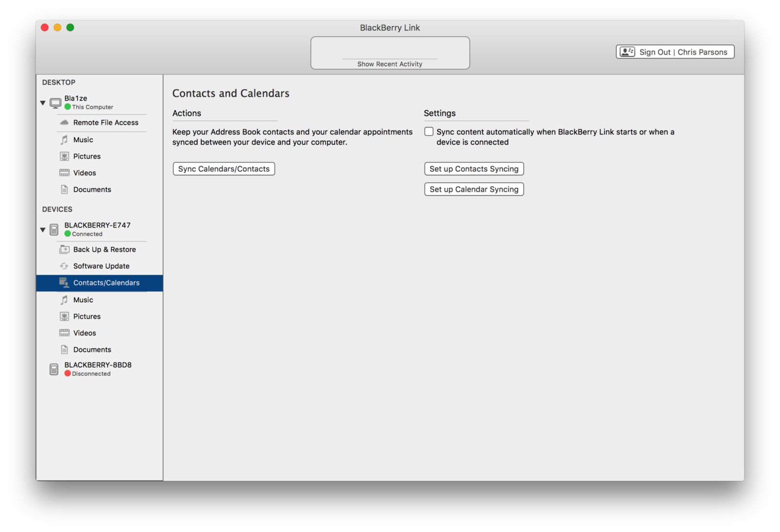Click the BLACKBERRY-8BD8 device icon
780x532 pixels.
point(54,369)
